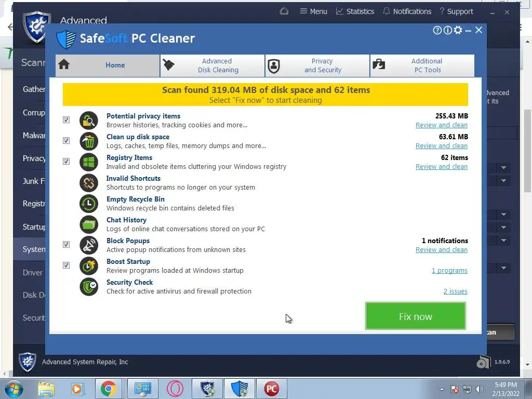The width and height of the screenshot is (532, 399).
Task: Click the Boost Startup rocket clock icon
Action: tap(88, 266)
